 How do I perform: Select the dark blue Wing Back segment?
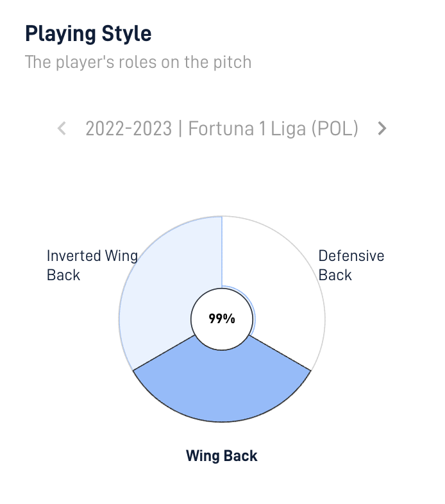pos(222,386)
